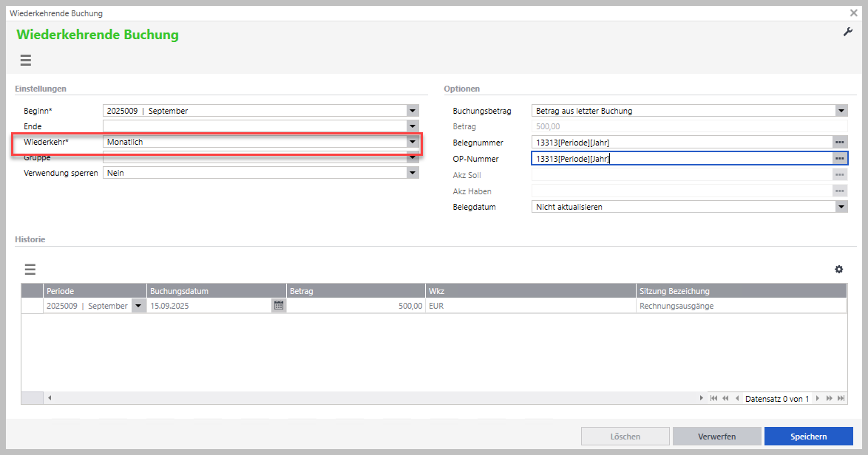Expand the Wiederkehr dropdown
868x455 pixels.
tap(413, 142)
